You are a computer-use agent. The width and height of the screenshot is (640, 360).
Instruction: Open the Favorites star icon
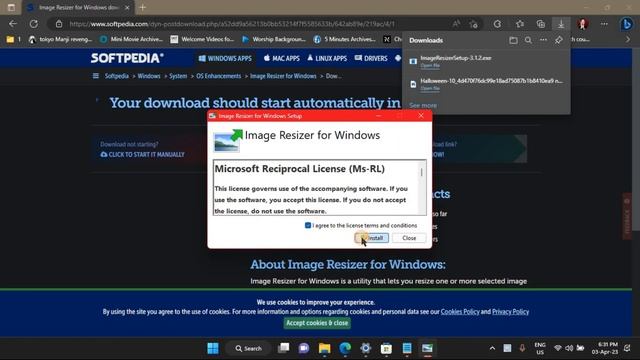(520, 24)
